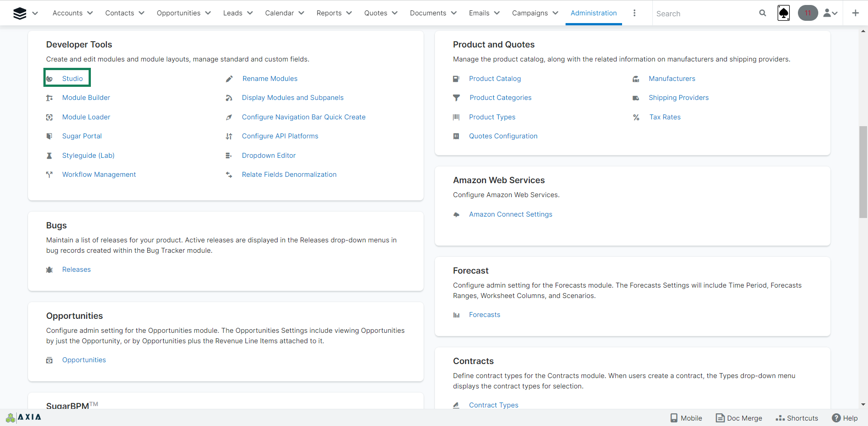Screen dimensions: 868x426
Task: Click the Configure Navigation Bar rocket icon
Action: [229, 117]
